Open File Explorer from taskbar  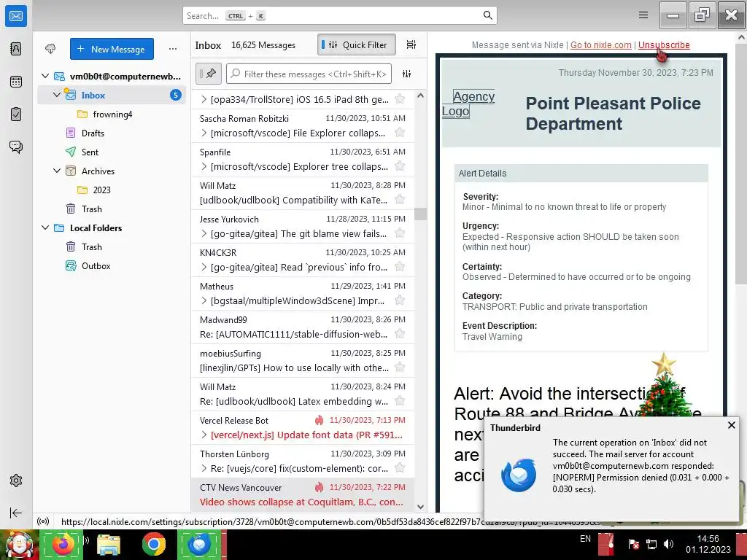click(108, 544)
